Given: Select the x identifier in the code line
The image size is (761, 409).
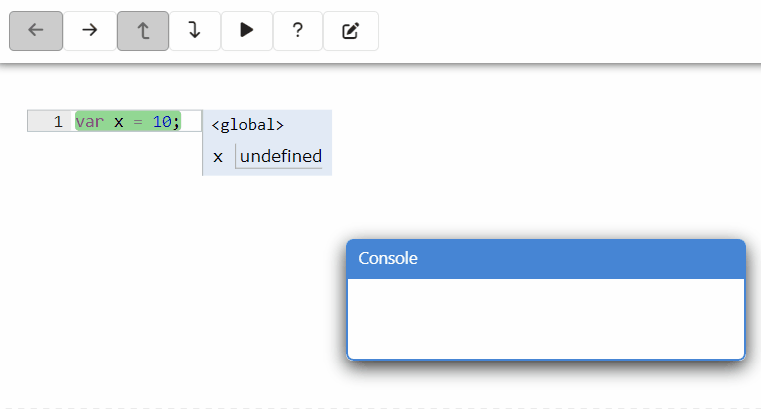Looking at the screenshot, I should pos(118,122).
